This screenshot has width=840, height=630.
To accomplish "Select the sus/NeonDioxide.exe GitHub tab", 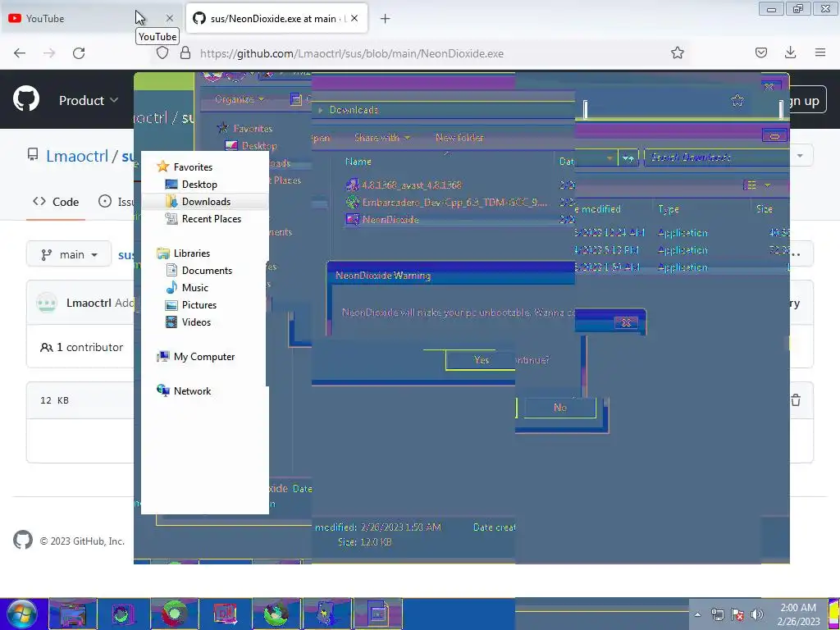I will click(x=276, y=18).
